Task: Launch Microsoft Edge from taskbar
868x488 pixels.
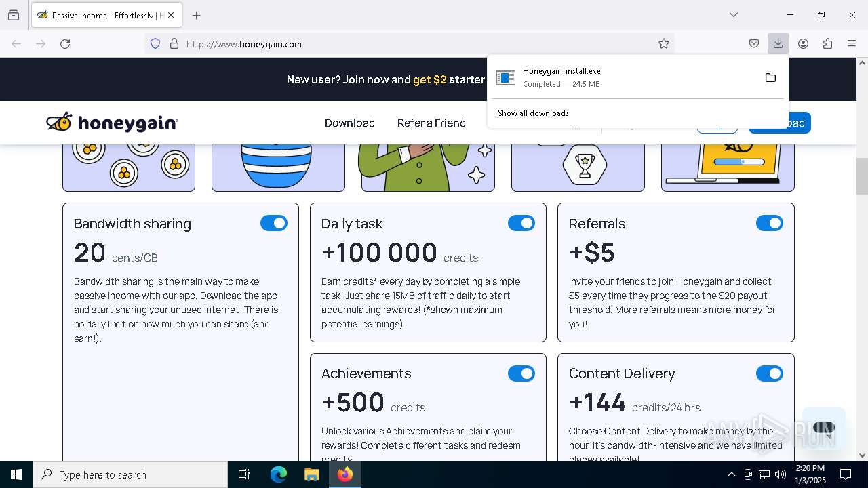Action: [279, 474]
